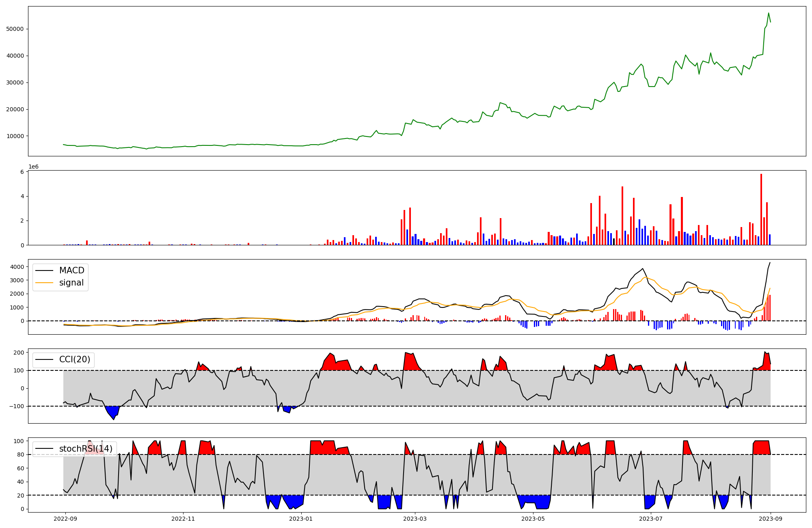The width and height of the screenshot is (812, 528).
Task: Click the 2022-09 x-axis date label
Action: 65,519
